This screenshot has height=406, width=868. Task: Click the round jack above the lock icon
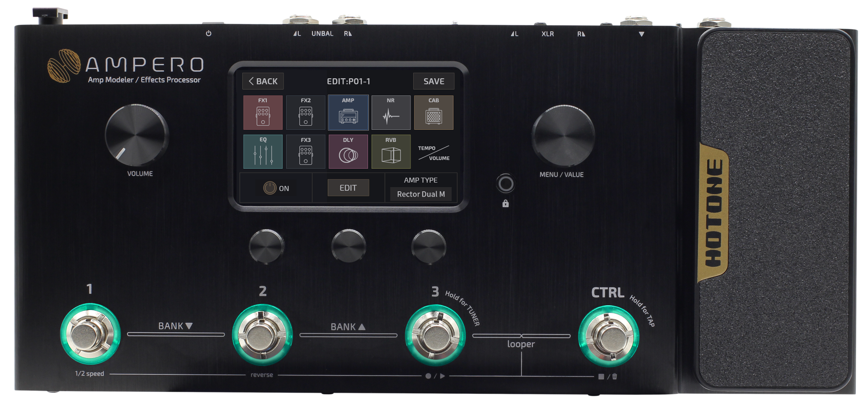[x=505, y=184]
